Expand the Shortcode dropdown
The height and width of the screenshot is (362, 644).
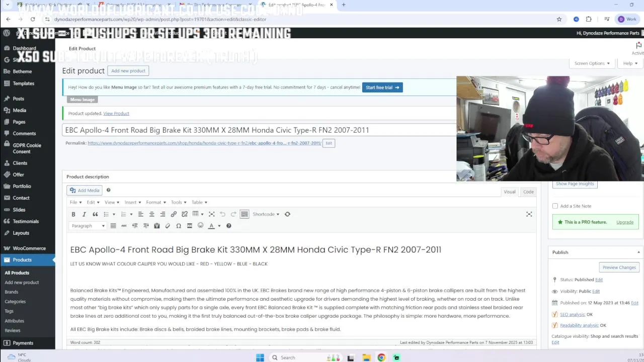(x=266, y=214)
